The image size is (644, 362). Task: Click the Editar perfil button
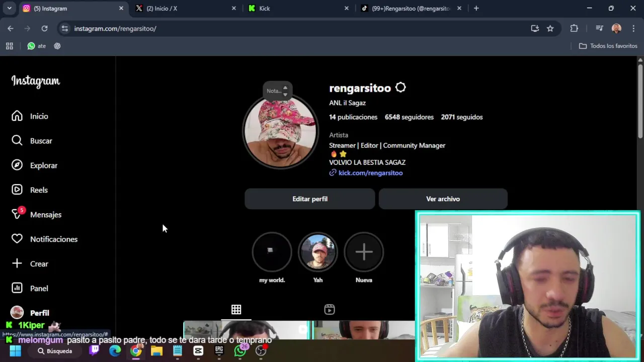[310, 199]
